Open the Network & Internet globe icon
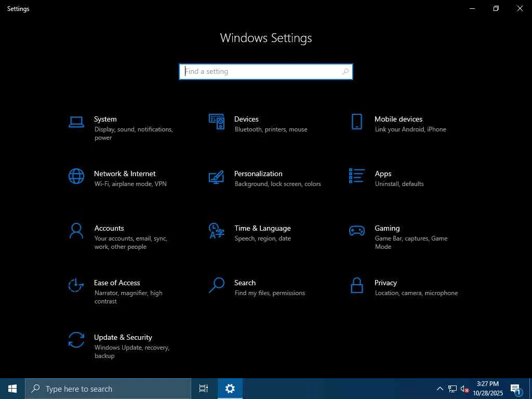Image resolution: width=532 pixels, height=399 pixels. pos(76,176)
